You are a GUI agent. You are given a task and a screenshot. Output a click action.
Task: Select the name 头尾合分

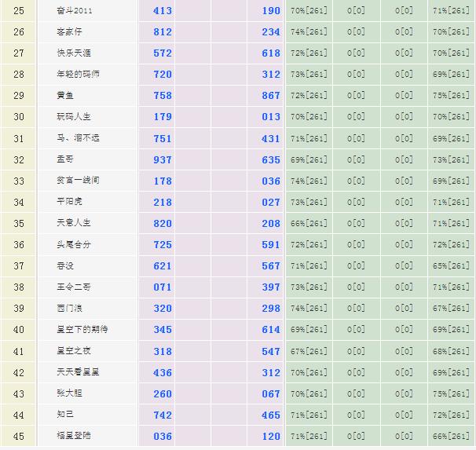click(x=73, y=244)
